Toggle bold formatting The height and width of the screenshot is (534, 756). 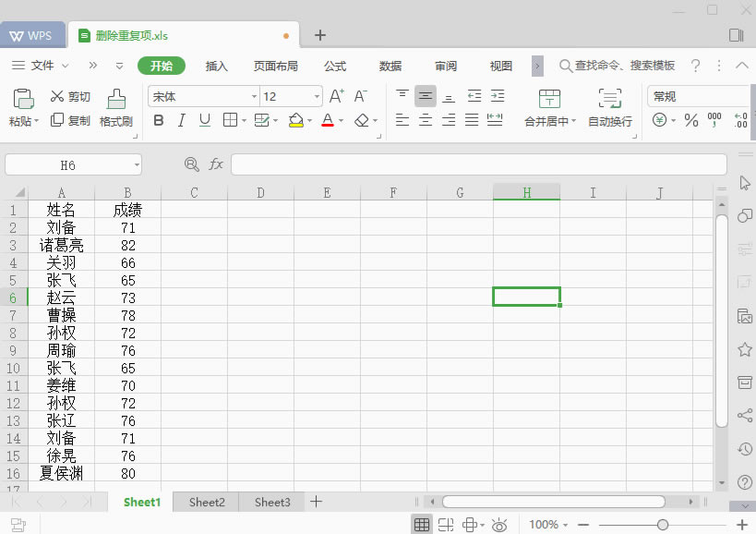coord(158,120)
